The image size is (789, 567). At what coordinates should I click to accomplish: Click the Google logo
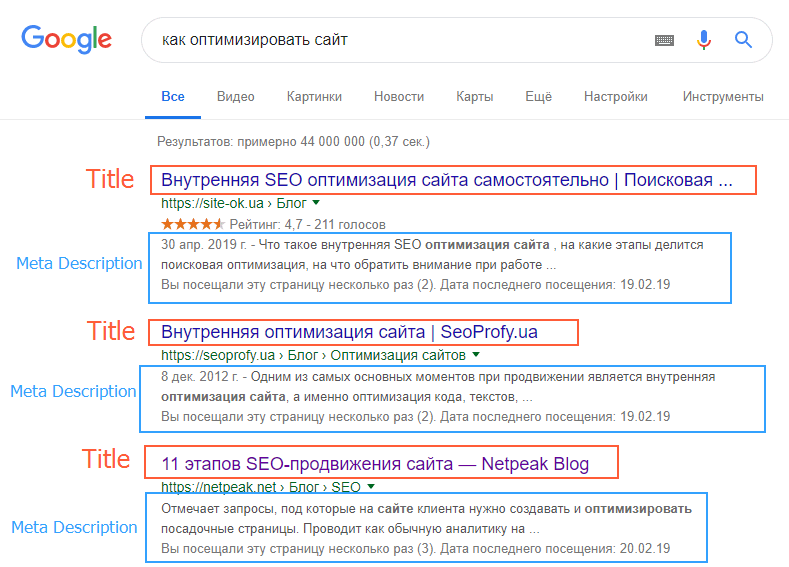tap(66, 39)
